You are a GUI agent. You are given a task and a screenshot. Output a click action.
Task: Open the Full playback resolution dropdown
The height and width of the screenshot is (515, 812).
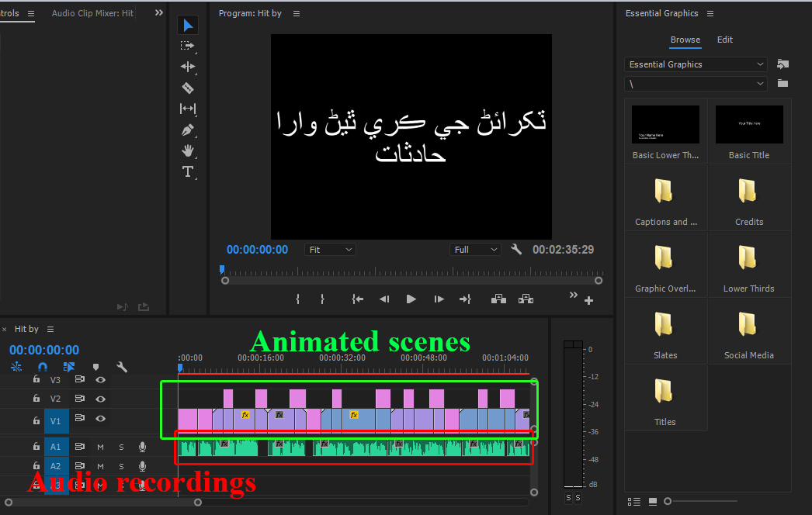coord(475,250)
